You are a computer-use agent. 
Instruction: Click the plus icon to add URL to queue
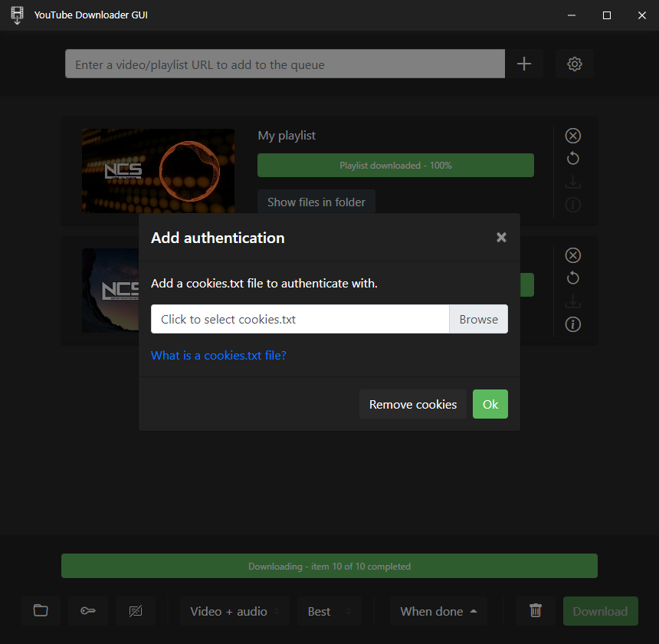(523, 64)
